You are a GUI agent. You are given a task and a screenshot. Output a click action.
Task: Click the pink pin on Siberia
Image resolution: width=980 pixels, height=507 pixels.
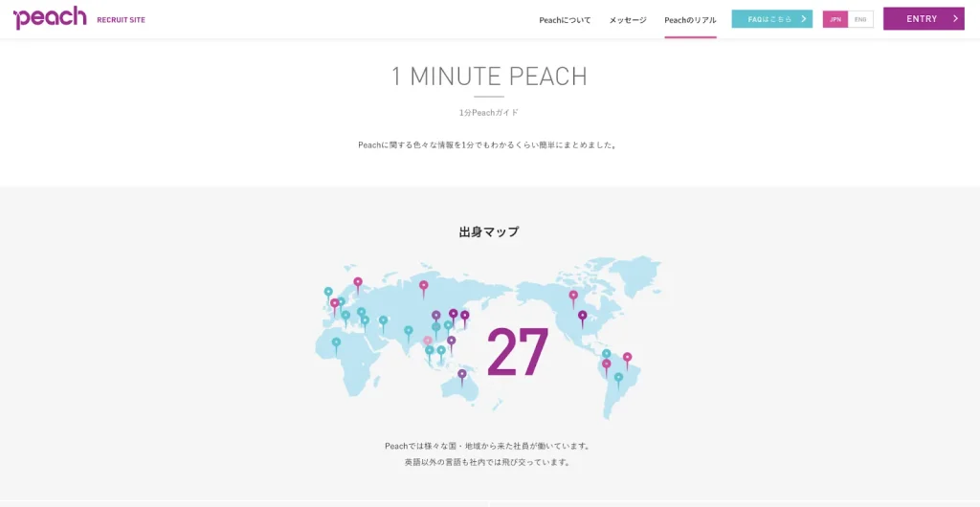click(424, 288)
